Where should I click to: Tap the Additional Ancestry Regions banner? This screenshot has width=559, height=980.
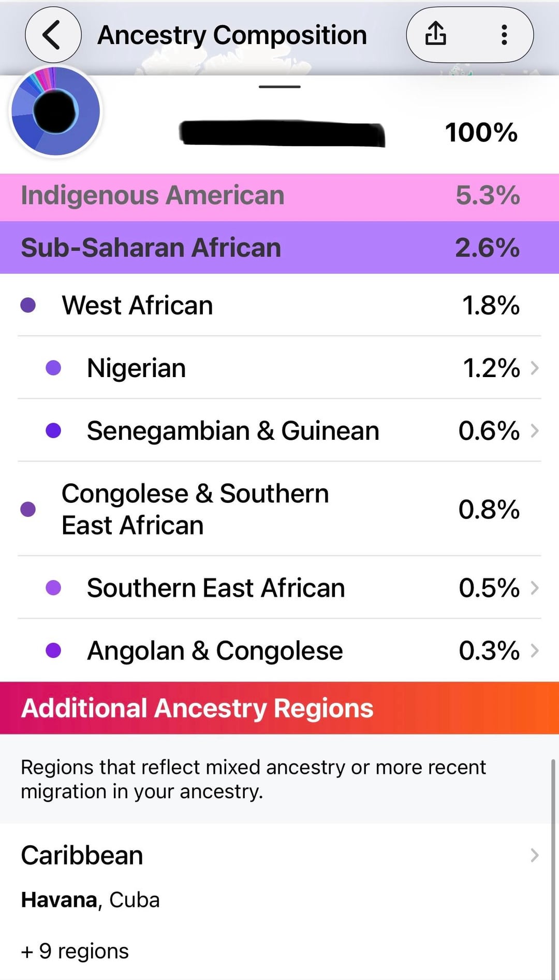279,708
